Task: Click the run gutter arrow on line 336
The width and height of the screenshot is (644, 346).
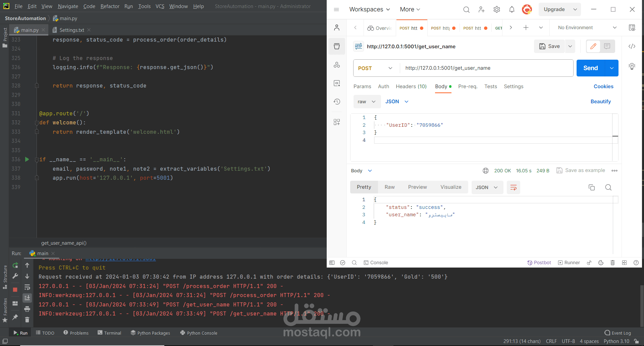Action: 27,160
